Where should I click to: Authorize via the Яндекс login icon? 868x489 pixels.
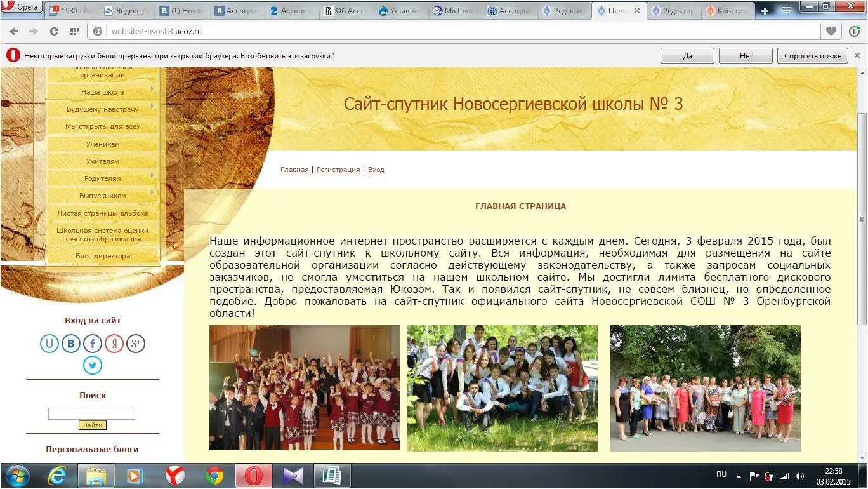click(x=114, y=344)
